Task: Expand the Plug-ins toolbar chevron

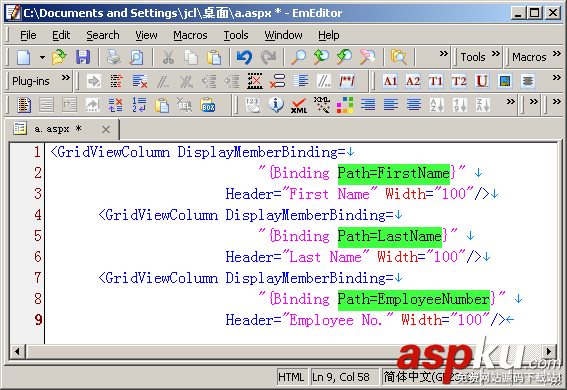Action: coord(65,78)
